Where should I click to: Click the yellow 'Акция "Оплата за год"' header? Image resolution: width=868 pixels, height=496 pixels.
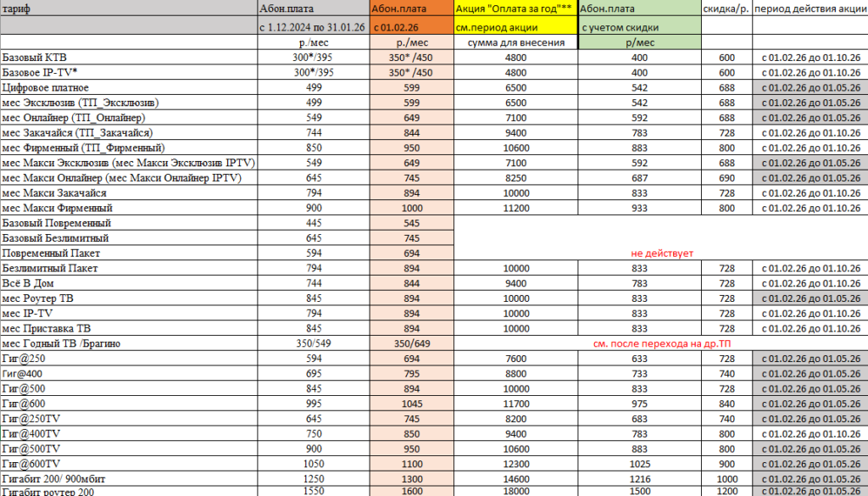515,8
